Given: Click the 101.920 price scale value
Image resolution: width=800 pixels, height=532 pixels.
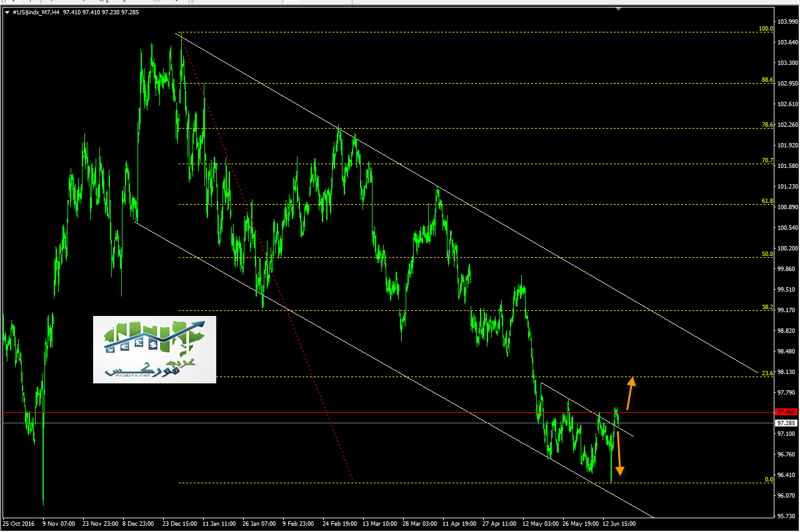Looking at the screenshot, I should [x=786, y=145].
